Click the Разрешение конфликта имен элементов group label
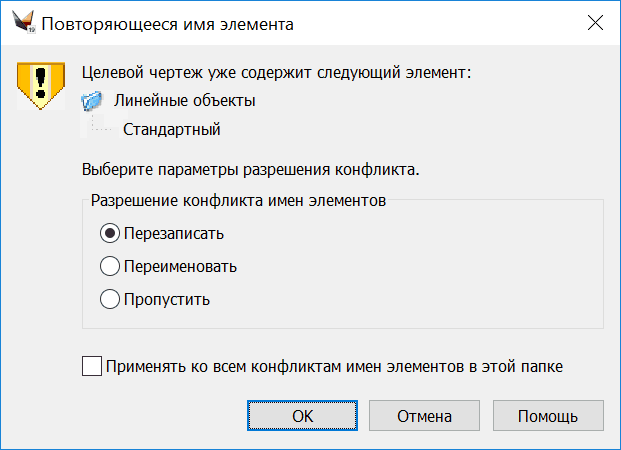The image size is (621, 450). [238, 200]
